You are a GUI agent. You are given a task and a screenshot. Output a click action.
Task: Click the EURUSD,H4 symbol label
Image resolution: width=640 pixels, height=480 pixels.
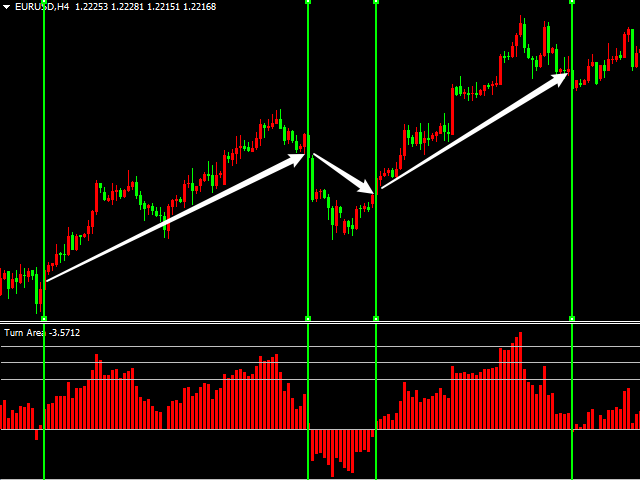point(42,7)
